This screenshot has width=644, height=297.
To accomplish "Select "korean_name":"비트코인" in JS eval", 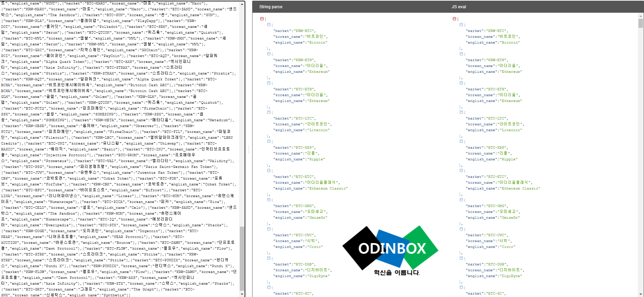I will tap(493, 36).
